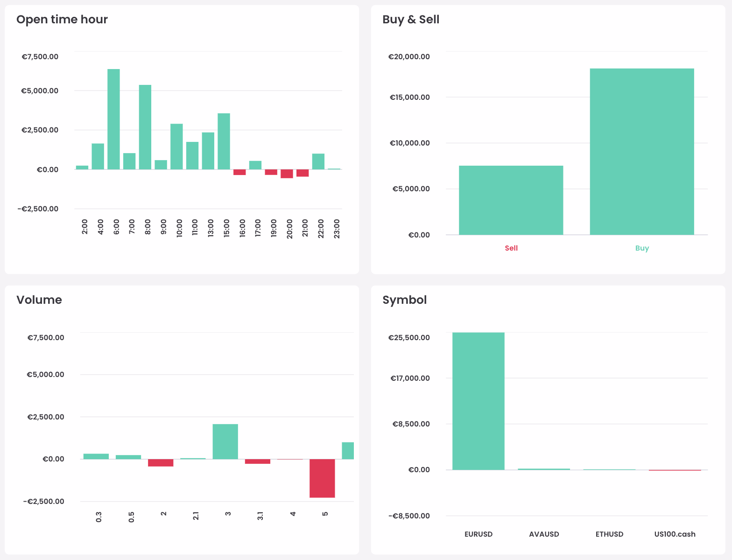The width and height of the screenshot is (732, 560).
Task: Click the green Buy axis label
Action: click(x=642, y=248)
